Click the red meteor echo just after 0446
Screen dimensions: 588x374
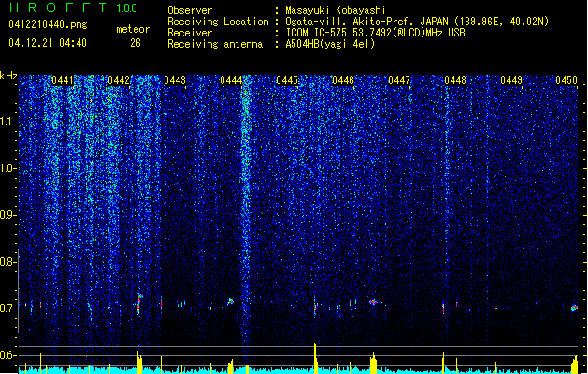pyautogui.click(x=373, y=302)
